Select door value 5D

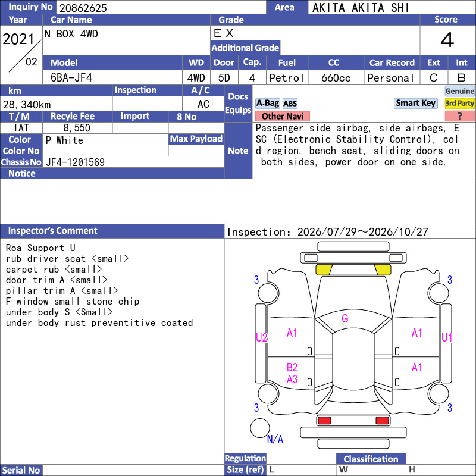(224, 78)
